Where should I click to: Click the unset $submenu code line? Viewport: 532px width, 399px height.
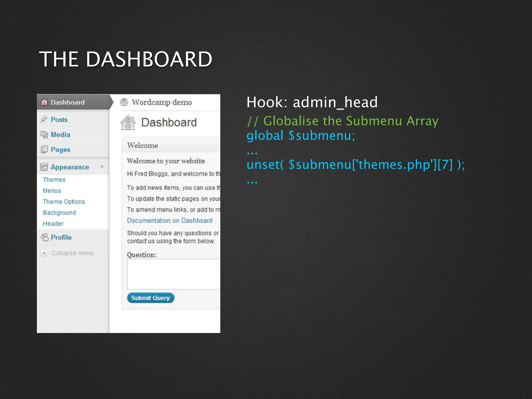pyautogui.click(x=356, y=165)
